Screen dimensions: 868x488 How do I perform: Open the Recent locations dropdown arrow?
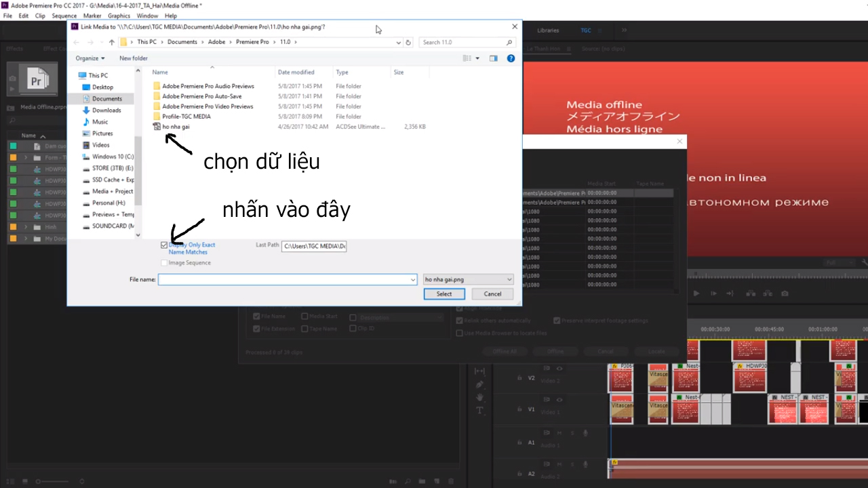click(x=102, y=42)
